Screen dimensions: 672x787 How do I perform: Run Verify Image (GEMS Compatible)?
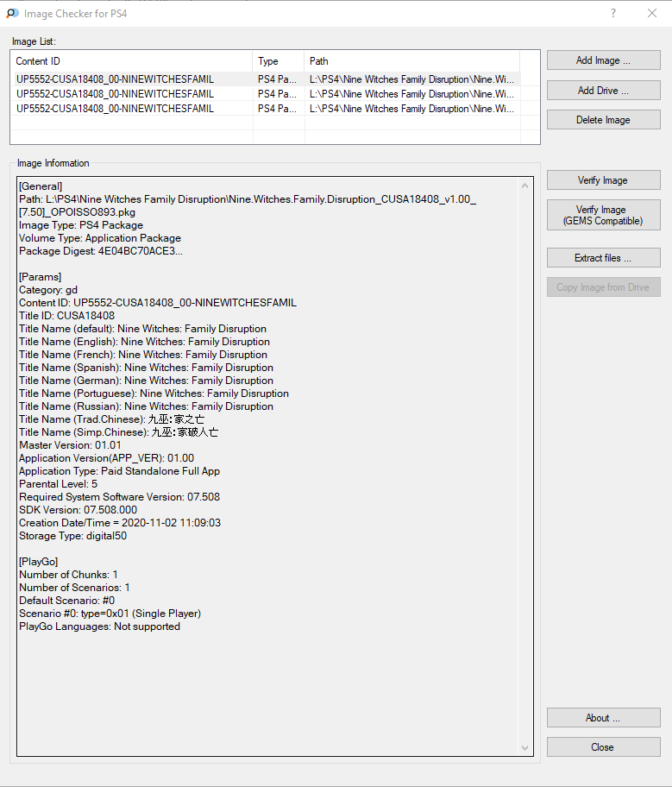(603, 215)
